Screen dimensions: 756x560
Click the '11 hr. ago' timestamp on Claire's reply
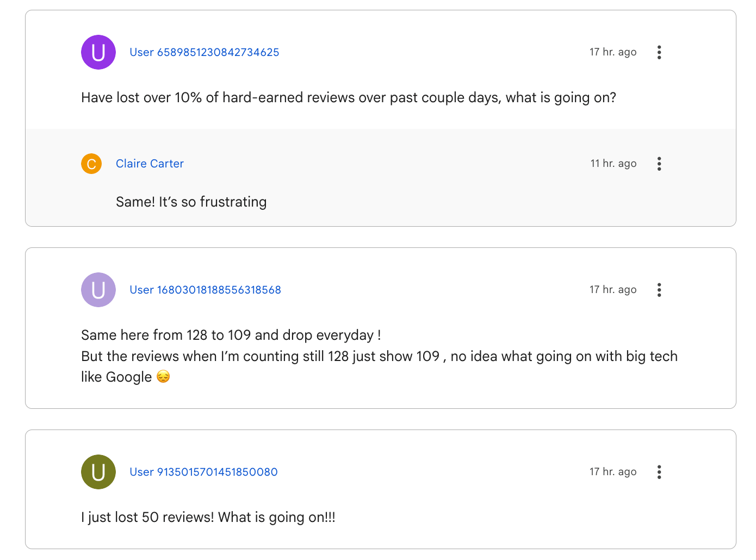coord(614,164)
